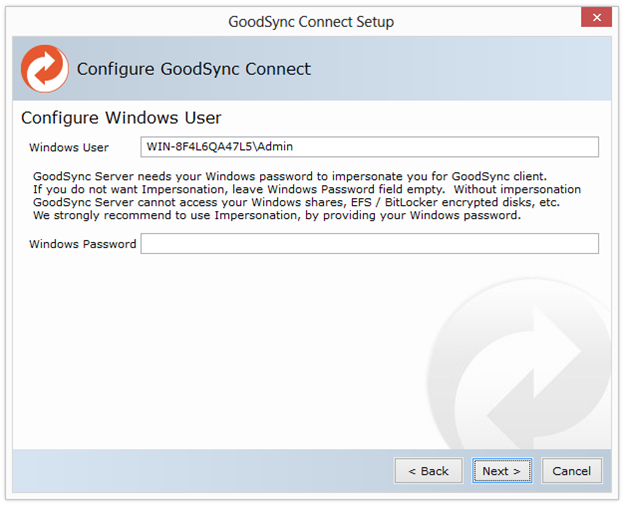Screen dimensions: 624x505
Task: Click the empty footer area left of Back
Action: [x=200, y=471]
